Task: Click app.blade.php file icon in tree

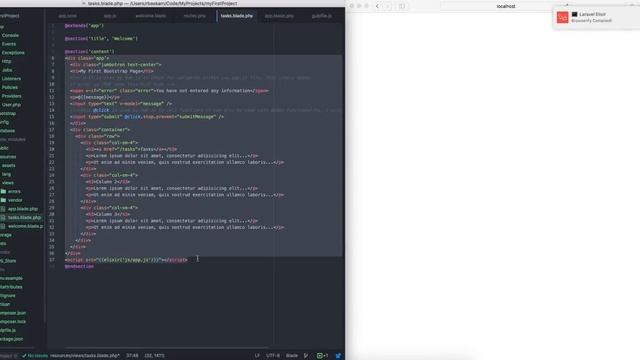Action: click(3, 209)
